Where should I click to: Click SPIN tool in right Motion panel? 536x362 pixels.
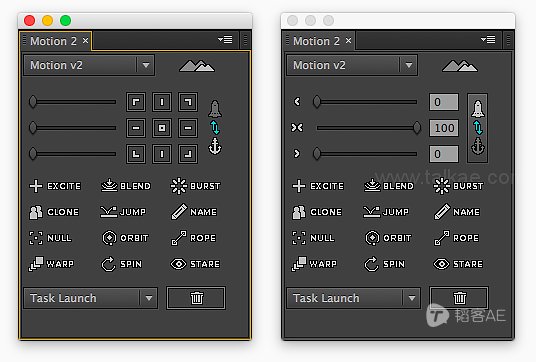pos(385,264)
